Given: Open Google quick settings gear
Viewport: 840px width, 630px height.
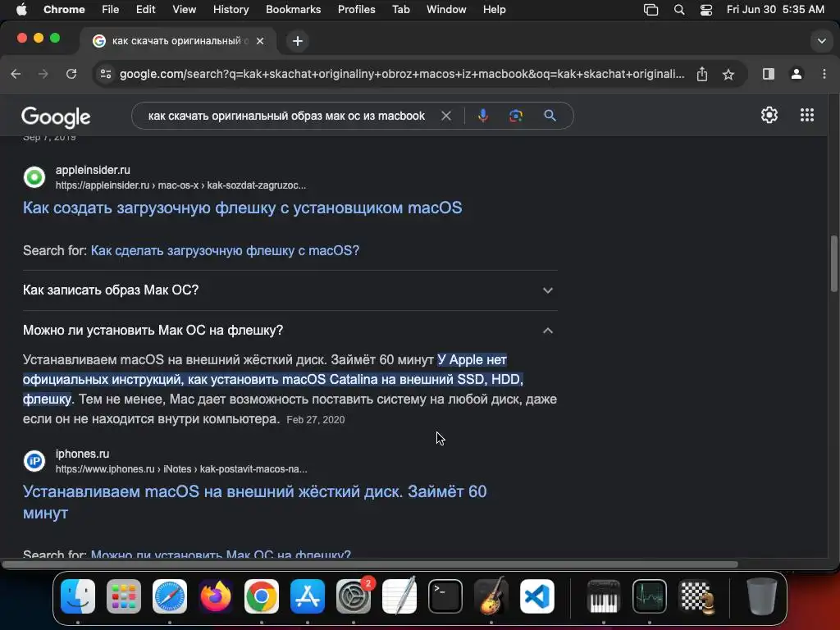Looking at the screenshot, I should pyautogui.click(x=769, y=115).
